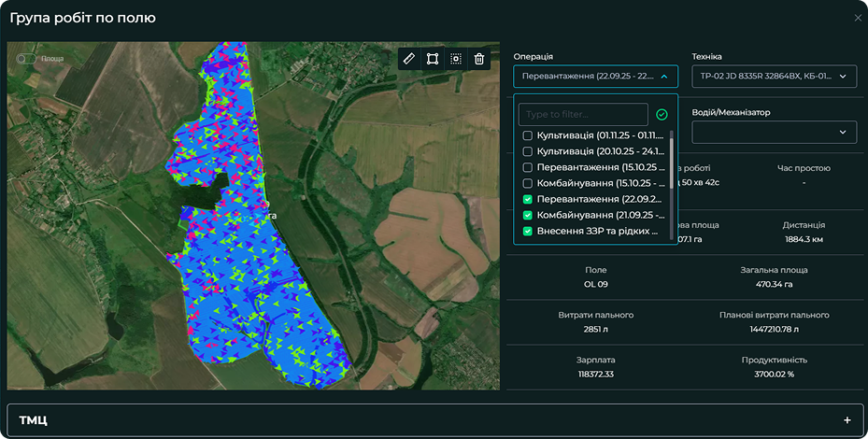Uncheck Перевантаження (22.09.25) option

pyautogui.click(x=528, y=199)
